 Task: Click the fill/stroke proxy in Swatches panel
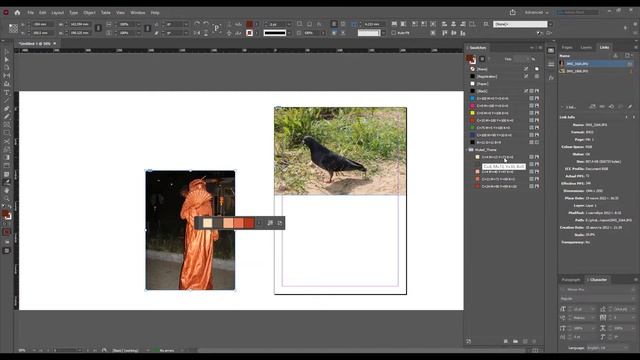click(471, 59)
